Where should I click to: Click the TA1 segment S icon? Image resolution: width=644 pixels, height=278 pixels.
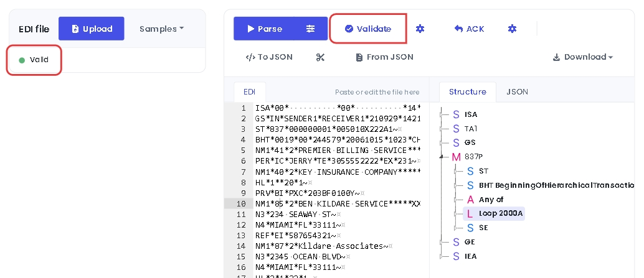click(456, 129)
